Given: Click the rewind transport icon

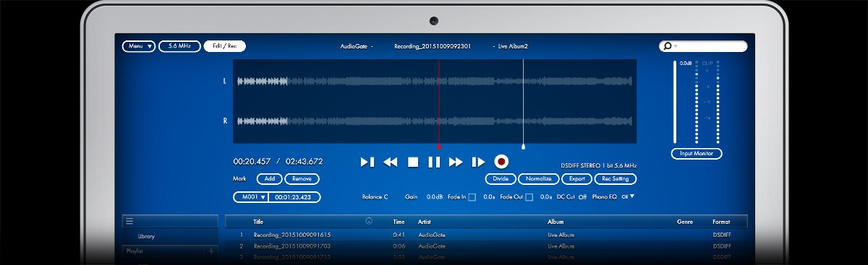Looking at the screenshot, I should pyautogui.click(x=390, y=162).
